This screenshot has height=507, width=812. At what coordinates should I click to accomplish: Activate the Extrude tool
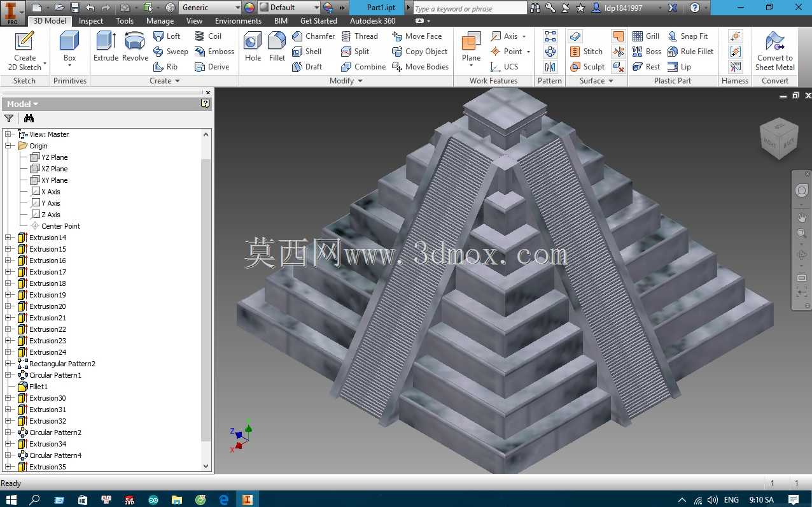(106, 46)
